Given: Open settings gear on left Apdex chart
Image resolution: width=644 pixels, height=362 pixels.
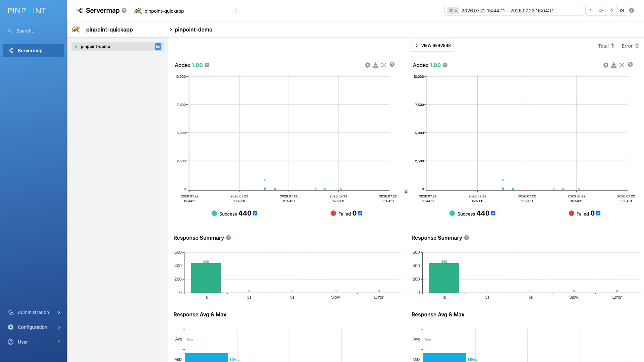Looking at the screenshot, I should click(368, 65).
